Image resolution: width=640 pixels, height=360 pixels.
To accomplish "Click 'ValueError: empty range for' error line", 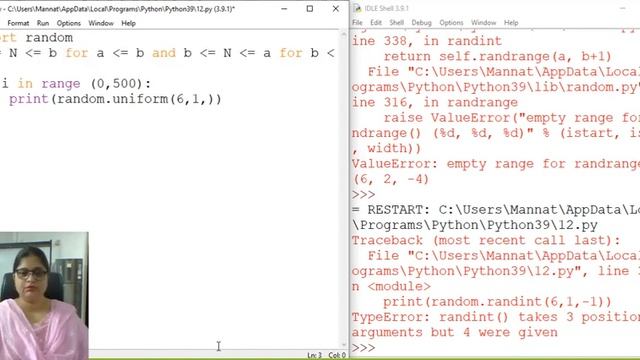I will pos(496,164).
